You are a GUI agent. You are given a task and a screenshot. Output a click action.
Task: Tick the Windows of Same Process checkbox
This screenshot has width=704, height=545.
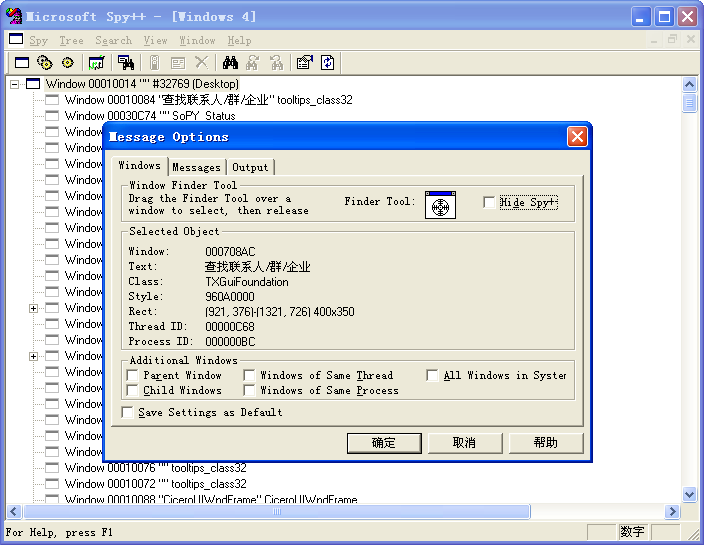point(248,391)
